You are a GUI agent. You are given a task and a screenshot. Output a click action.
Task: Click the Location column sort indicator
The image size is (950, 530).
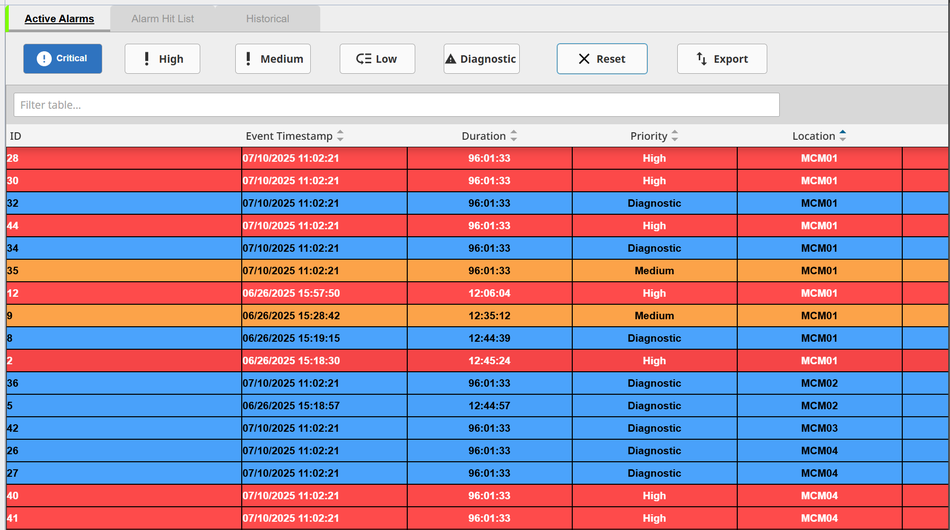pos(843,136)
